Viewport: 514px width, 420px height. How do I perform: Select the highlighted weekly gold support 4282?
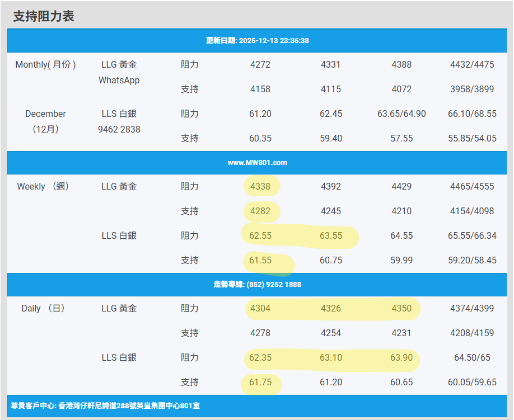(x=260, y=211)
